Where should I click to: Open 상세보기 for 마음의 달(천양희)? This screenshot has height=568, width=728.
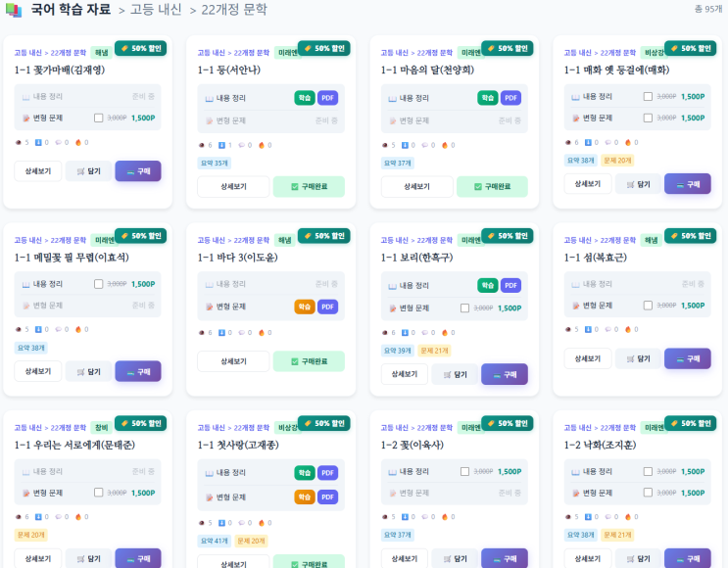[x=417, y=186]
